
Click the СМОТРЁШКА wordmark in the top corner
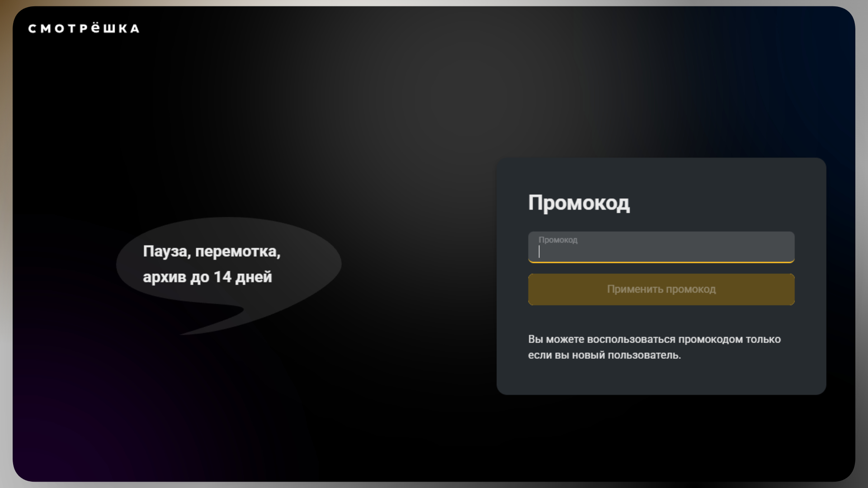(x=83, y=28)
